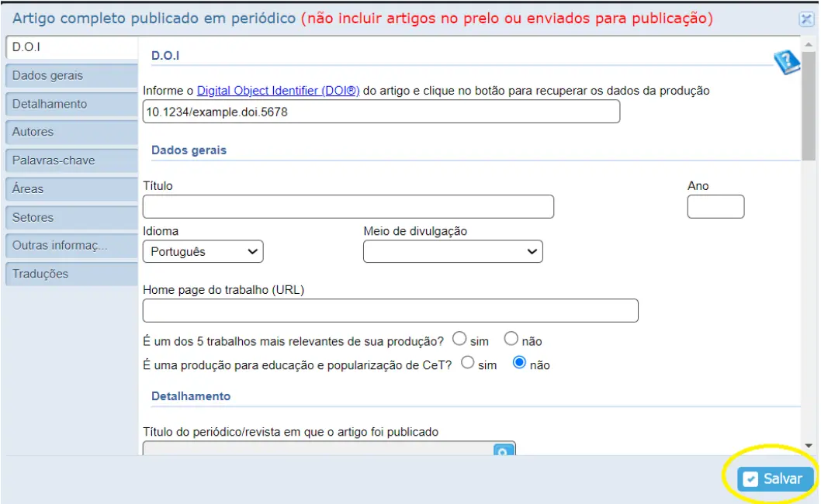Expand the Meio de divulgação dropdown
821x504 pixels.
(452, 251)
